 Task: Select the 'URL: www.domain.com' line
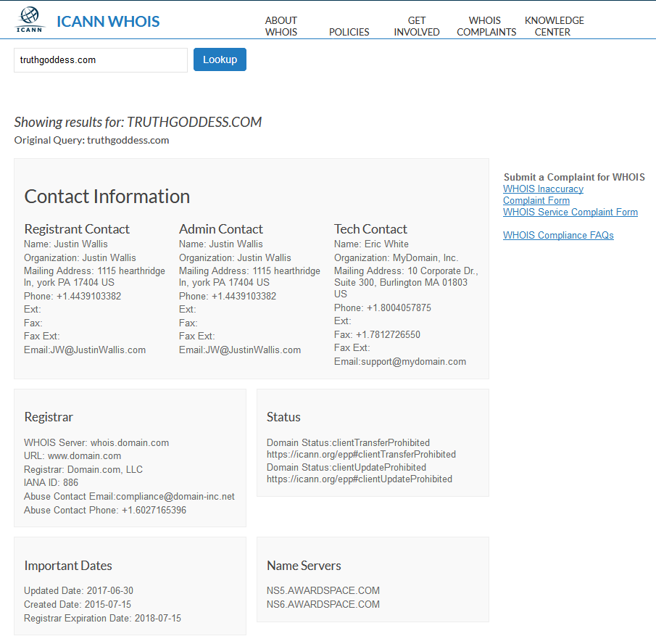(x=72, y=455)
